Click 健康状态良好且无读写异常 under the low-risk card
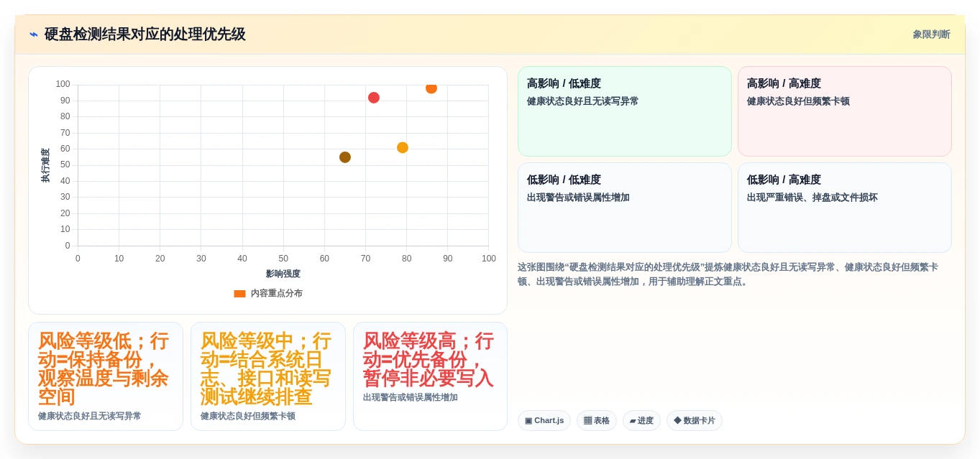The image size is (980, 459). click(x=90, y=416)
